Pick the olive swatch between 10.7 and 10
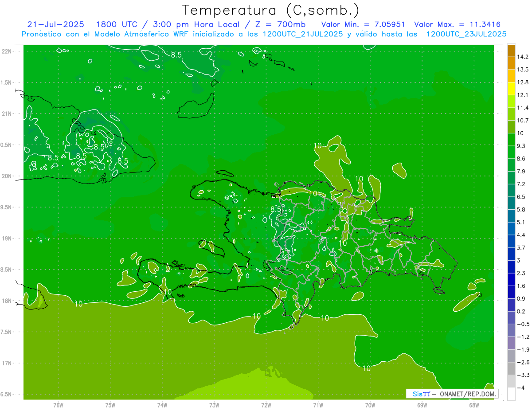The image size is (532, 411). tap(511, 127)
